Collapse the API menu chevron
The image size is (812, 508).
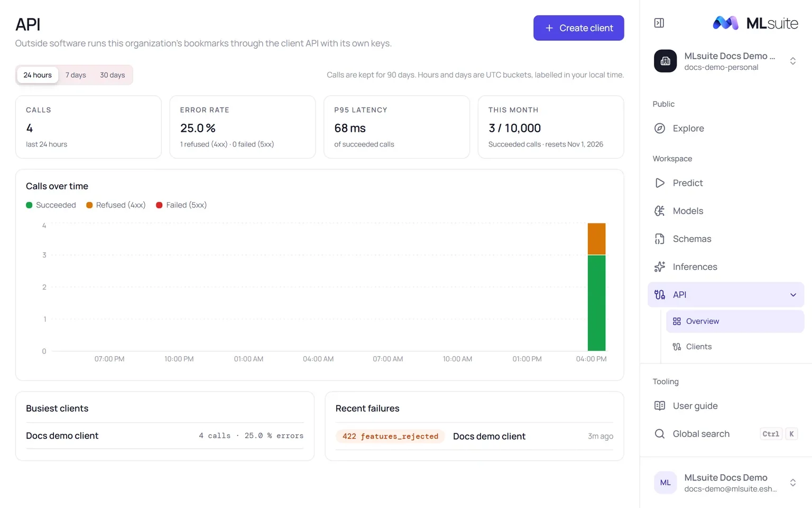point(793,295)
